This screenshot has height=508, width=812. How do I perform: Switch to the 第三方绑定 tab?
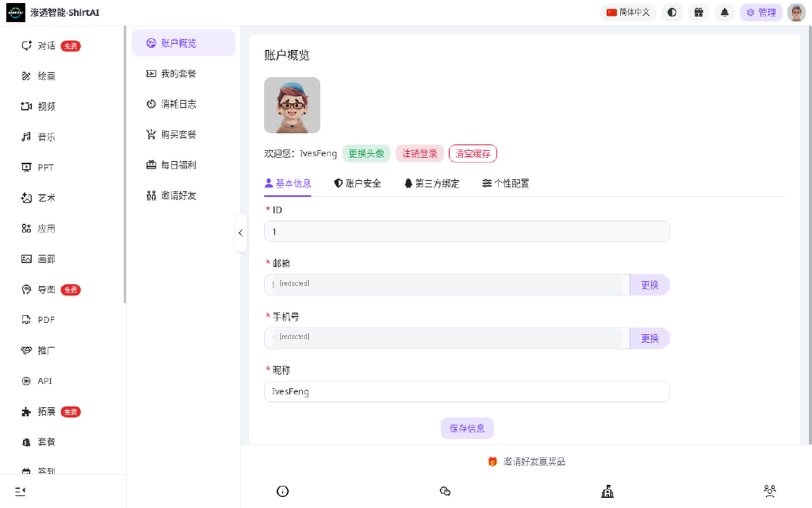[431, 184]
